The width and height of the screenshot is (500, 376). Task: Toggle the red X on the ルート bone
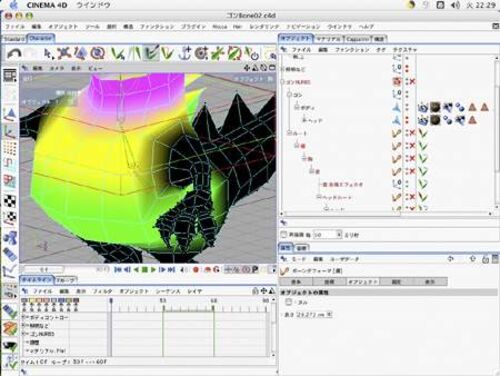412,133
